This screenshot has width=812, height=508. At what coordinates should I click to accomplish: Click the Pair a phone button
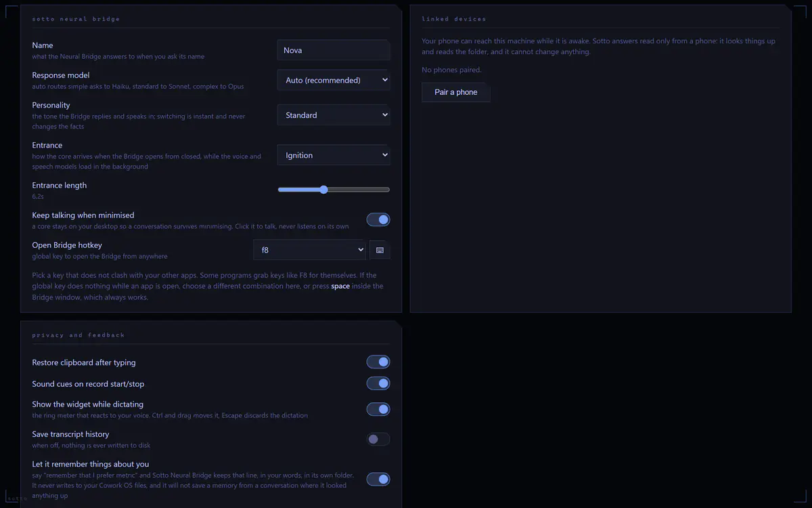pyautogui.click(x=456, y=92)
